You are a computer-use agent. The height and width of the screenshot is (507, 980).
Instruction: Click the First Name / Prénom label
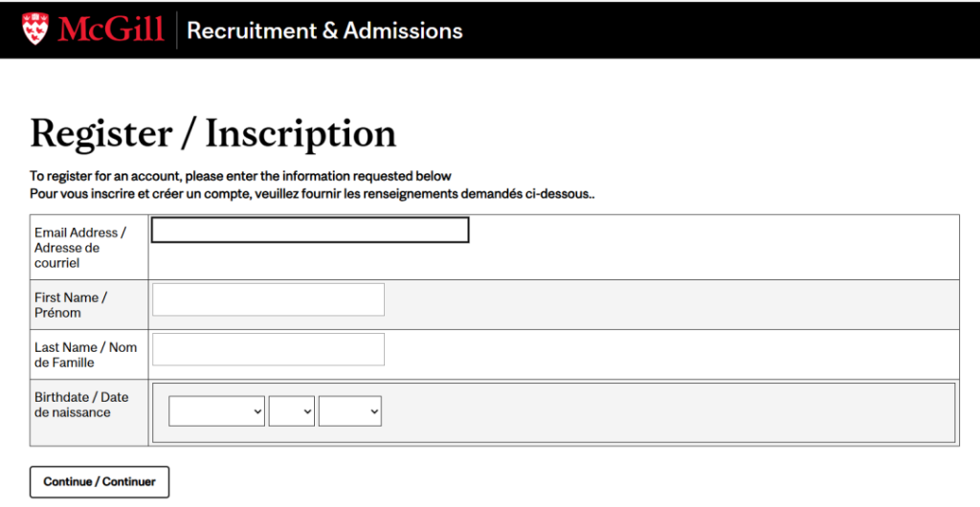(71, 305)
